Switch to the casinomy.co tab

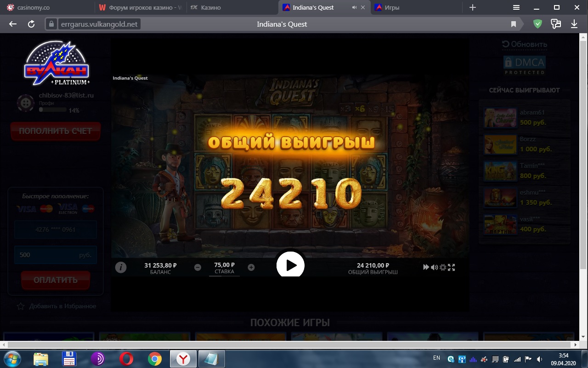pyautogui.click(x=48, y=7)
